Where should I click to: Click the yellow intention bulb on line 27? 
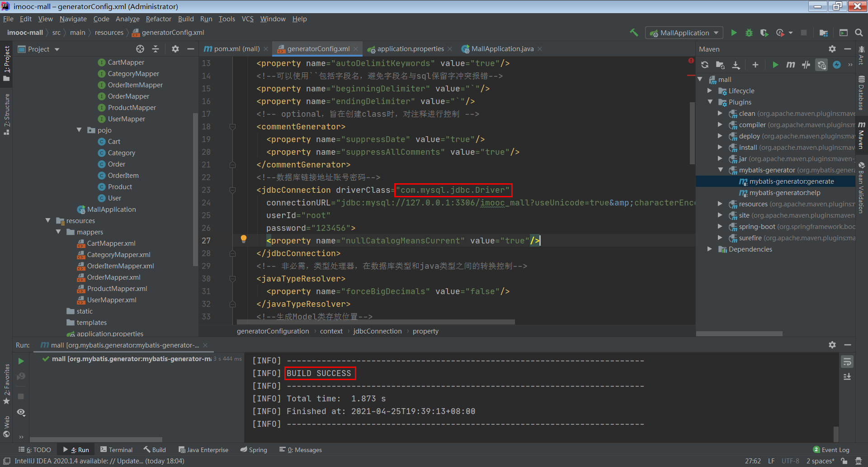point(244,238)
